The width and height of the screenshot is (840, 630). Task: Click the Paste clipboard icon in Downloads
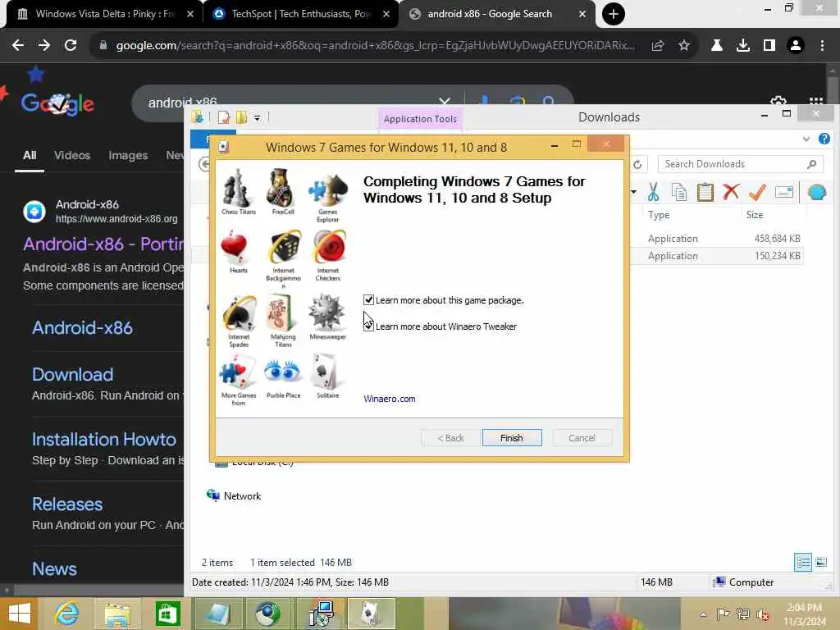point(705,192)
